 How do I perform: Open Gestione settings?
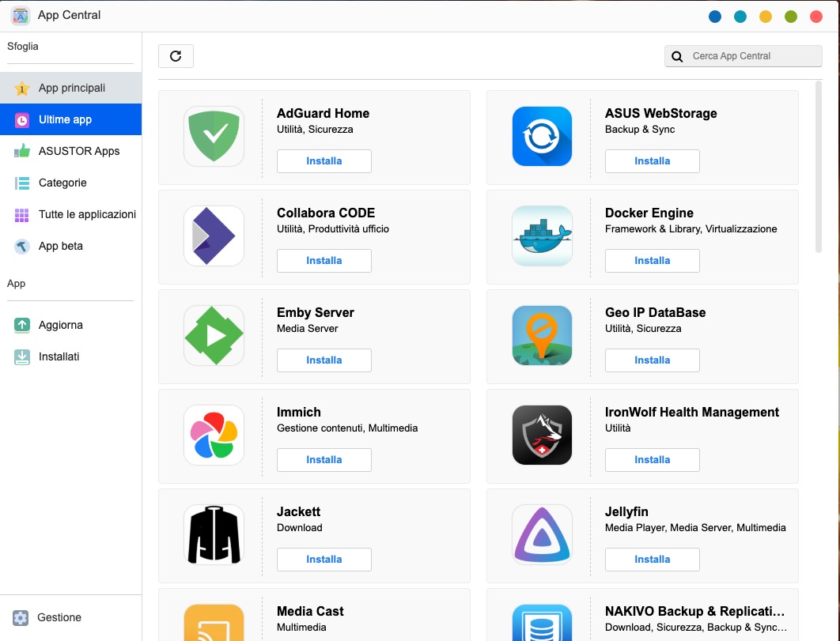[70, 617]
